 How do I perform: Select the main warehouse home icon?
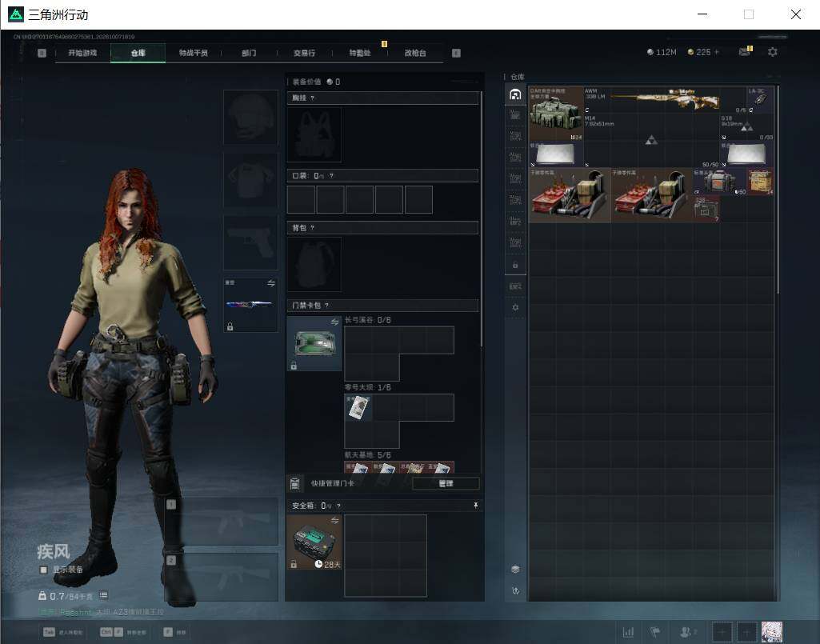click(x=515, y=94)
